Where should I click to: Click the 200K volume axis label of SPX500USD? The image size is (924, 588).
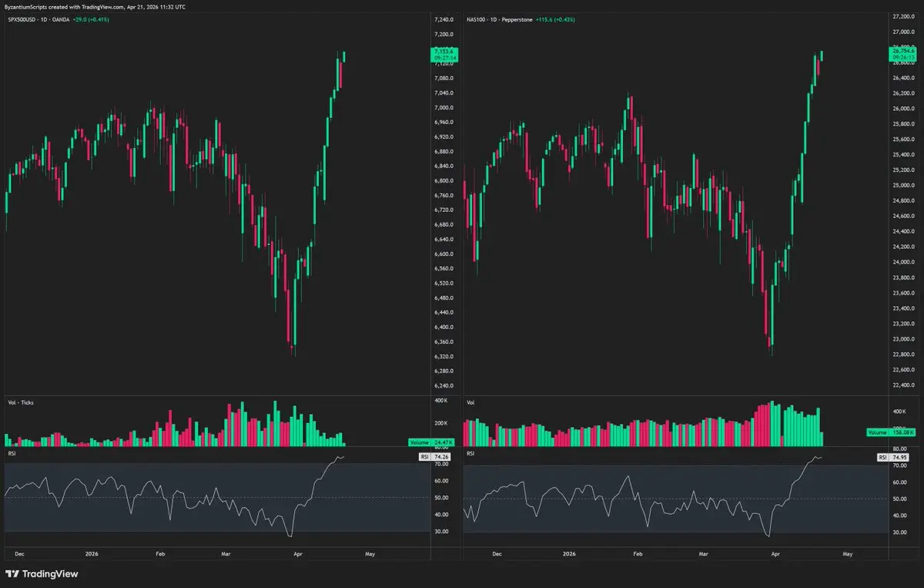click(x=442, y=424)
